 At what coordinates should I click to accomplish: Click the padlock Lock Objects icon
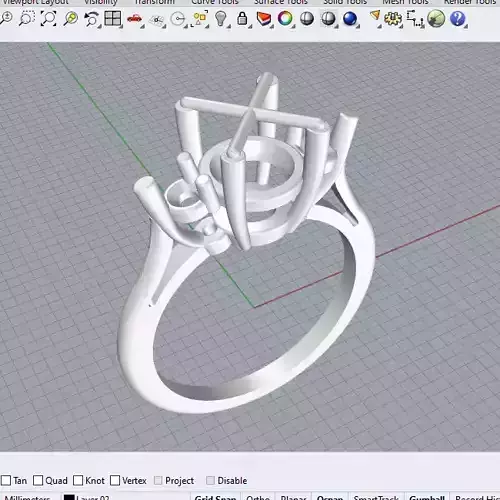[242, 19]
